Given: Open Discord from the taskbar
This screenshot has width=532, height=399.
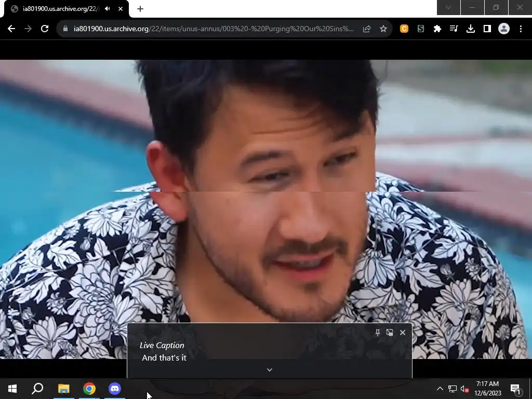Looking at the screenshot, I should 115,389.
